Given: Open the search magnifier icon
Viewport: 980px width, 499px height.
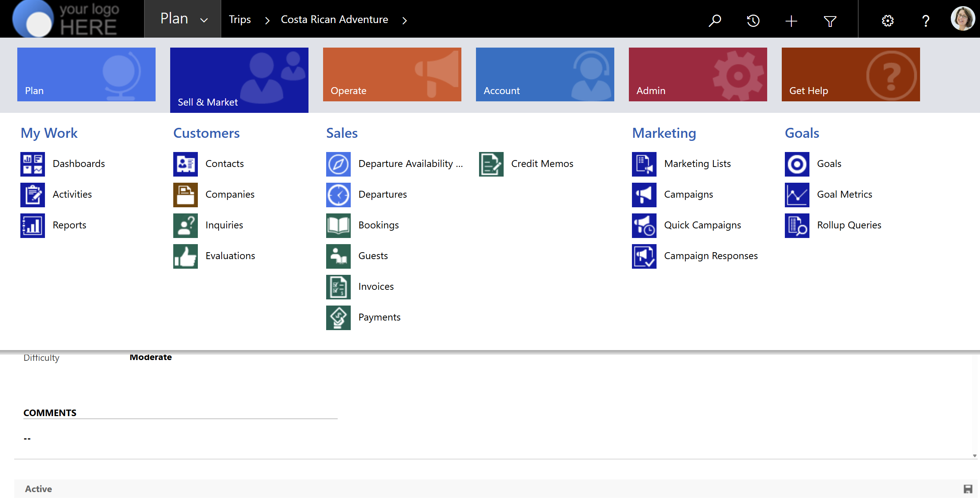Looking at the screenshot, I should (x=715, y=20).
